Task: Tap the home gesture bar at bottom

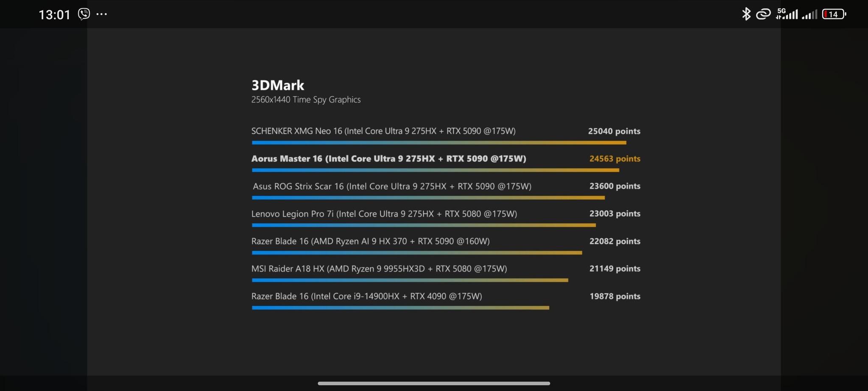Action: click(x=434, y=383)
